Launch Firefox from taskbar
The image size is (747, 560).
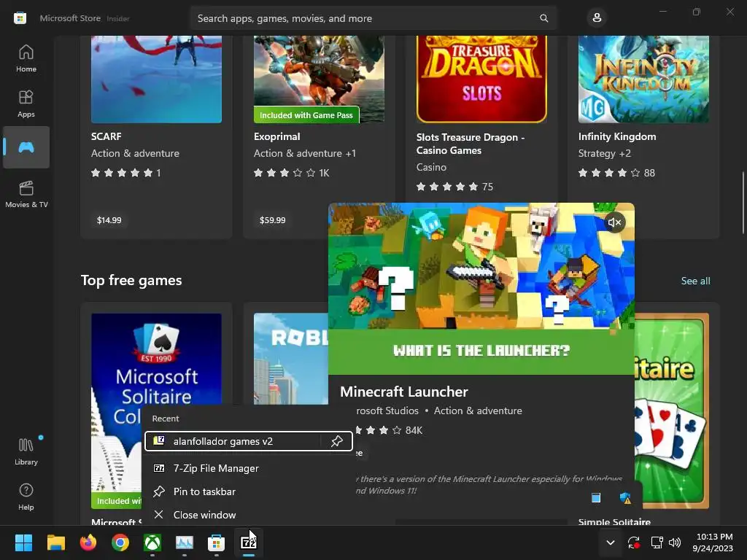pyautogui.click(x=88, y=542)
